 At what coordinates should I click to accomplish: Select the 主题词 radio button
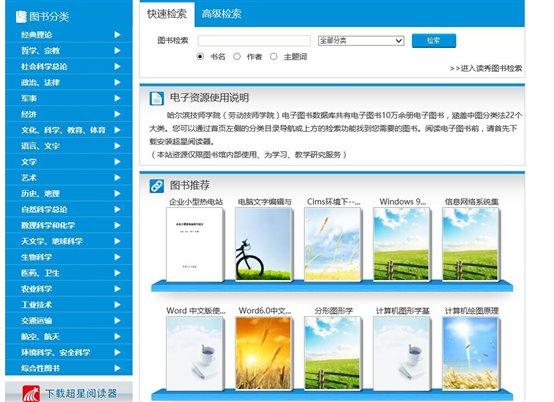(x=274, y=57)
